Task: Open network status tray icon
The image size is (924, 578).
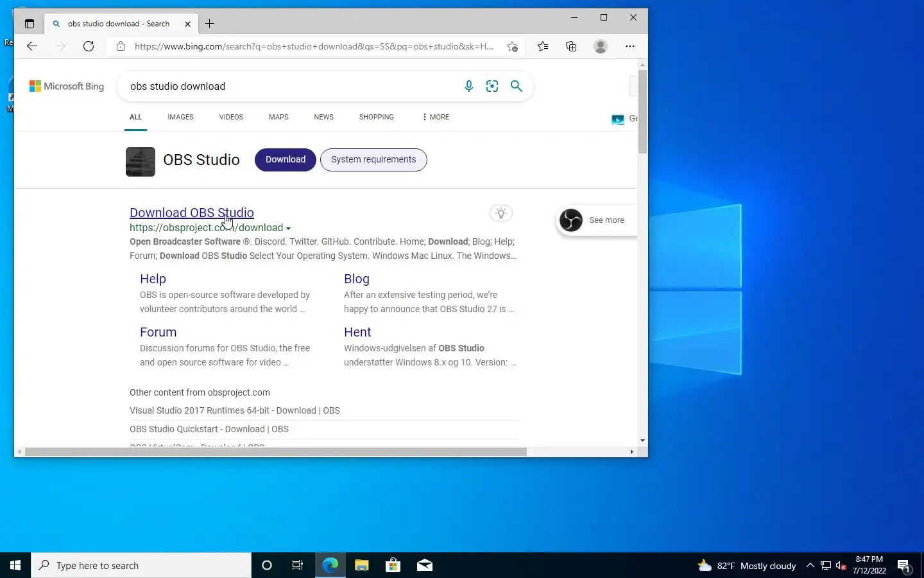Action: [x=826, y=565]
